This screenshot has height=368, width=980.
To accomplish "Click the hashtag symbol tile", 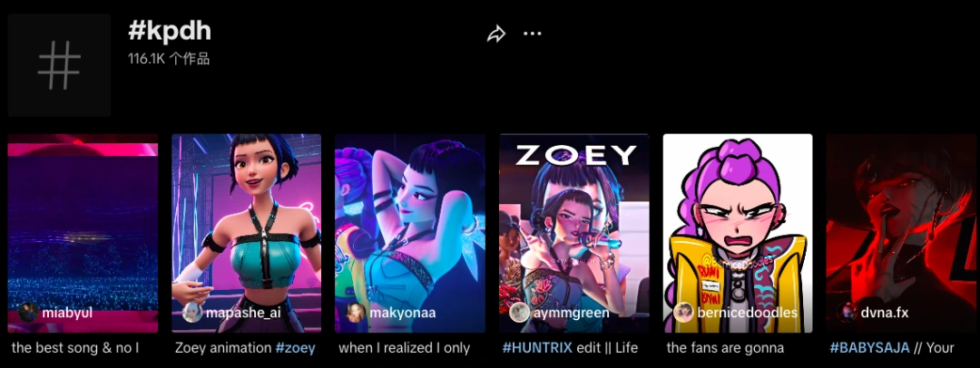I will pyautogui.click(x=59, y=65).
